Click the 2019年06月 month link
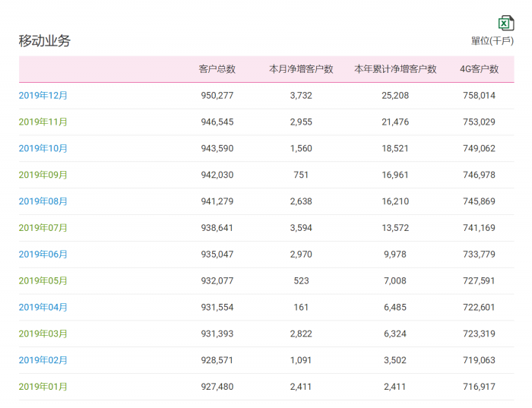 click(x=43, y=255)
